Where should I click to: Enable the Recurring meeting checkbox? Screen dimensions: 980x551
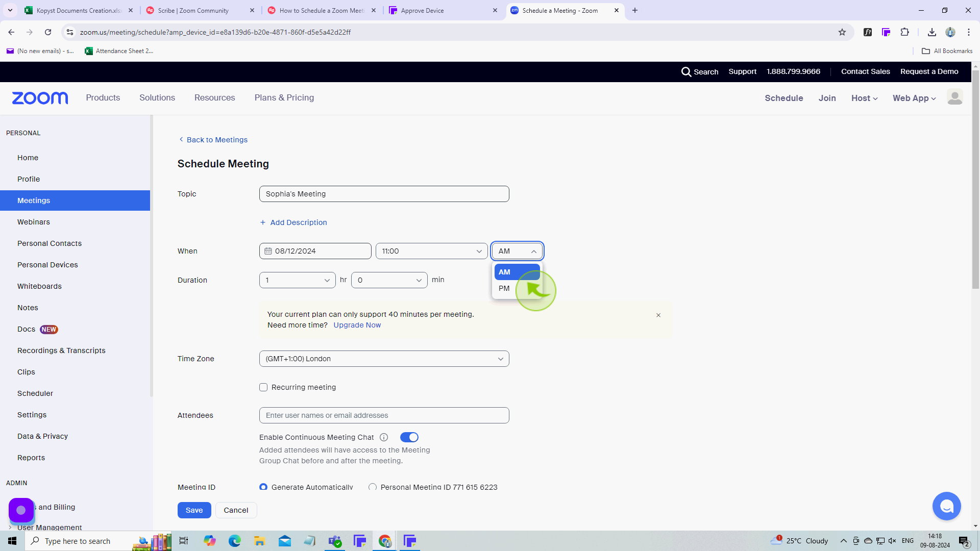263,387
